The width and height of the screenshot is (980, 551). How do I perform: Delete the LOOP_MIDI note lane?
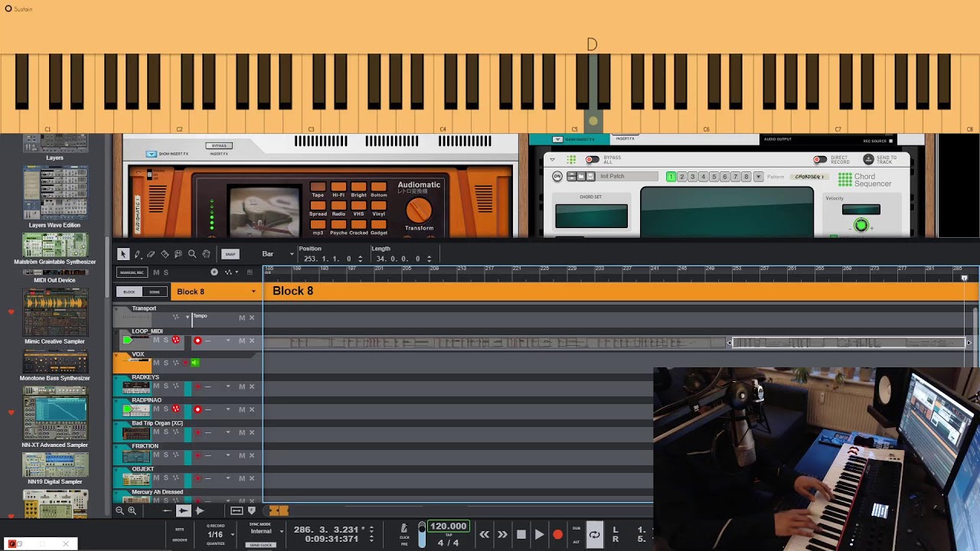pyautogui.click(x=251, y=341)
